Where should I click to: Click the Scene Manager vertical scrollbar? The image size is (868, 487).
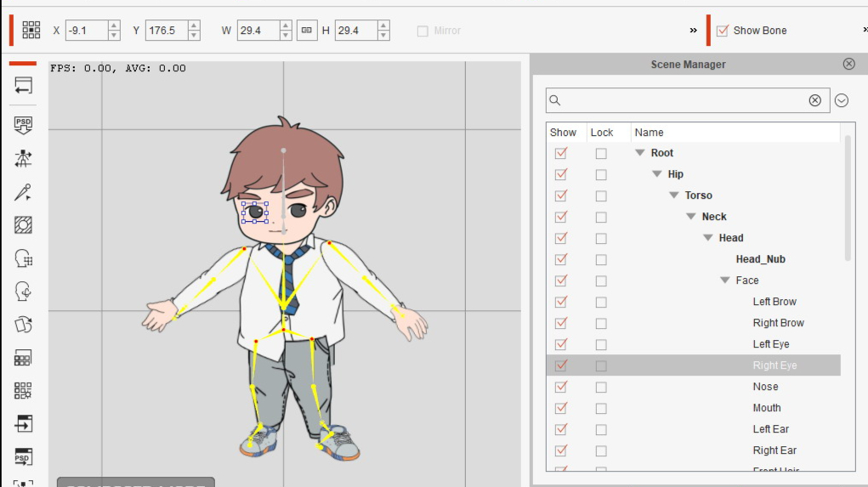pyautogui.click(x=848, y=198)
